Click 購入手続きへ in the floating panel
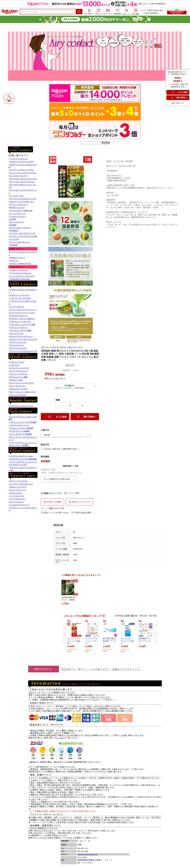This screenshot has width=190, height=868. coord(178,97)
